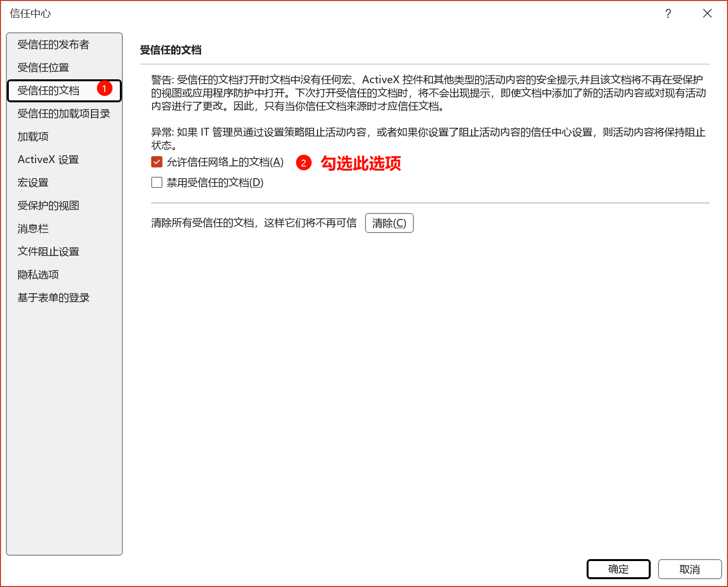打开“ActiveX 设置”页面

tap(47, 159)
